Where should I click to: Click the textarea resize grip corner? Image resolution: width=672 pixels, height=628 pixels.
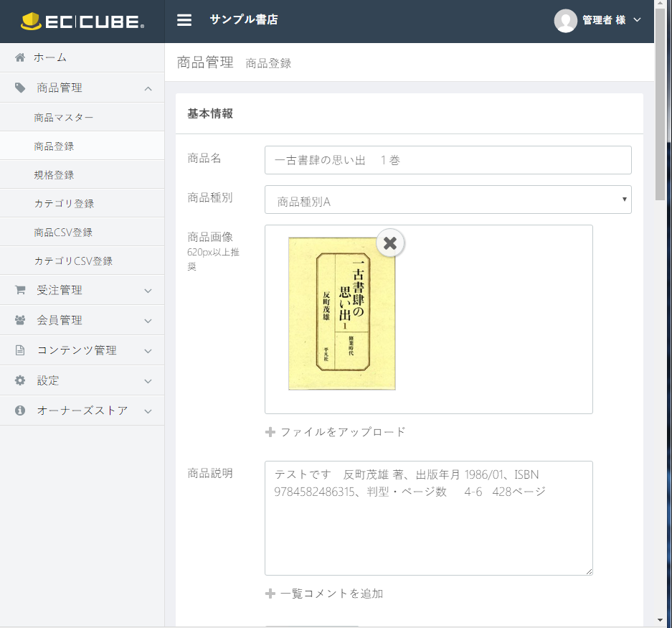[x=590, y=571]
